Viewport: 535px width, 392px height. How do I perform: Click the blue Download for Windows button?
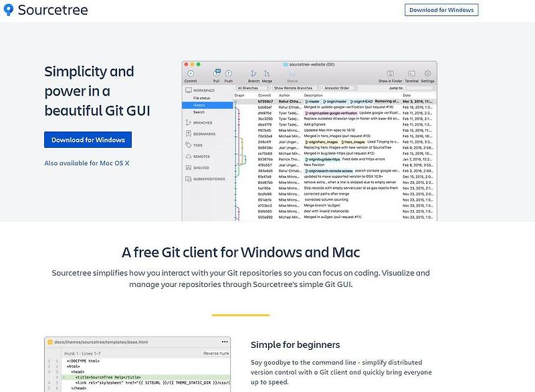[88, 140]
